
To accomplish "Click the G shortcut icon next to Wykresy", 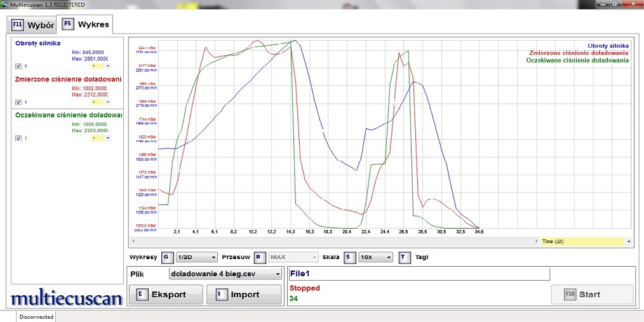I will pos(166,257).
